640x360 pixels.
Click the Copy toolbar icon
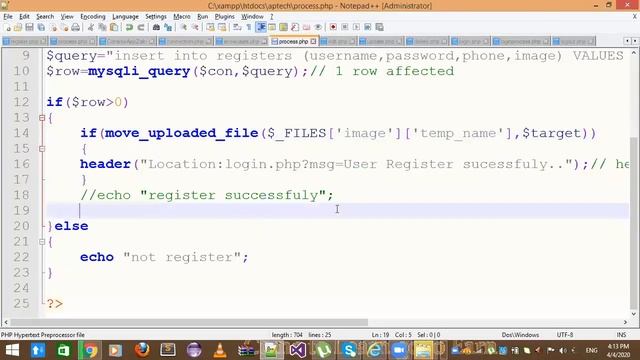(102, 27)
